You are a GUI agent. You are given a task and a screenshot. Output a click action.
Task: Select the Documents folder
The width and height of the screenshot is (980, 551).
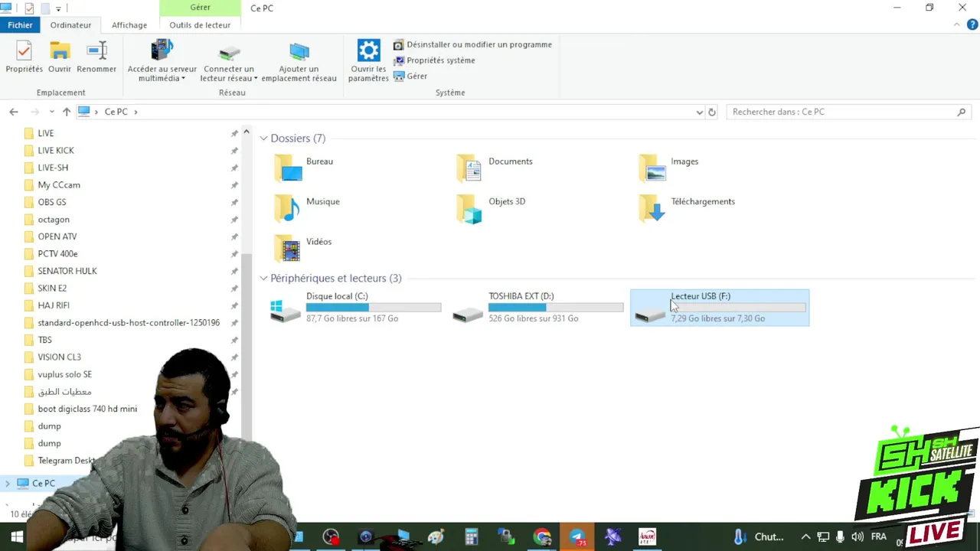(x=495, y=168)
